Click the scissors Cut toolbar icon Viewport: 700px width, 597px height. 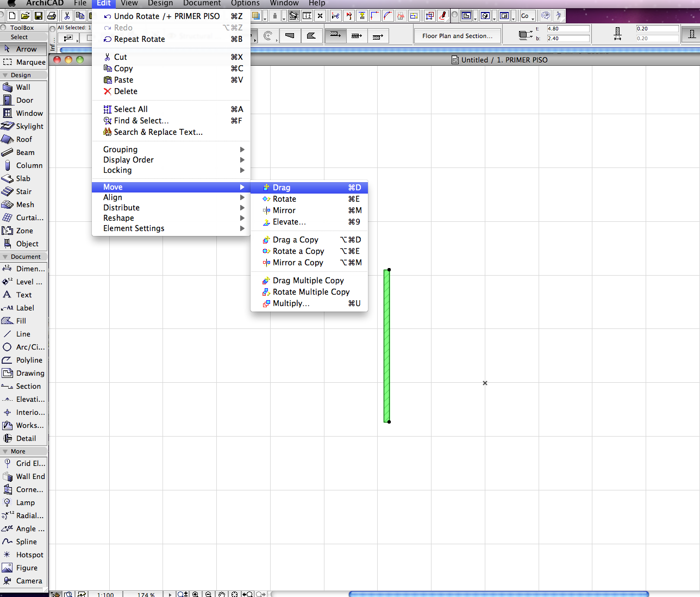point(67,16)
